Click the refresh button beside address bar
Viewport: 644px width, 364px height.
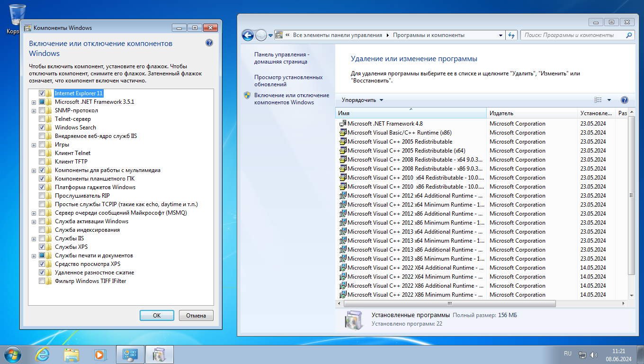(511, 35)
